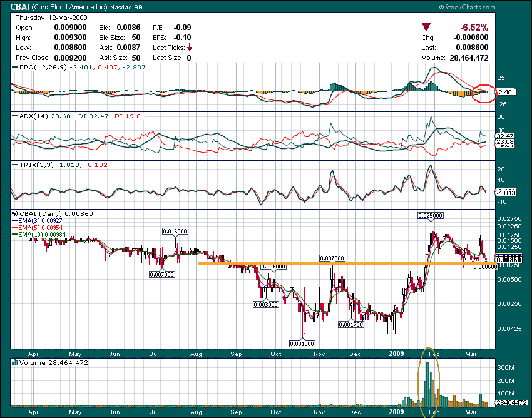Click the Chg value -0.000600
The width and height of the screenshot is (532, 418).
tap(471, 38)
